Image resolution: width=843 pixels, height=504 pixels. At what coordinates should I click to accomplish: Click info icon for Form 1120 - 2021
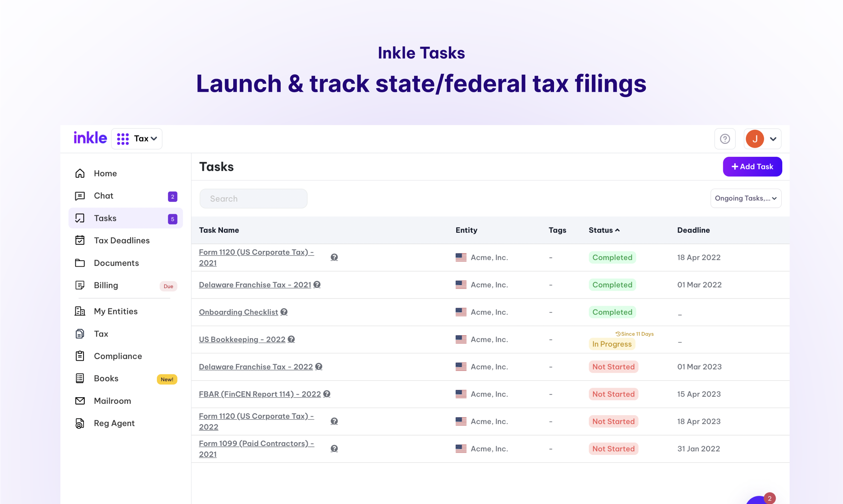(x=334, y=257)
